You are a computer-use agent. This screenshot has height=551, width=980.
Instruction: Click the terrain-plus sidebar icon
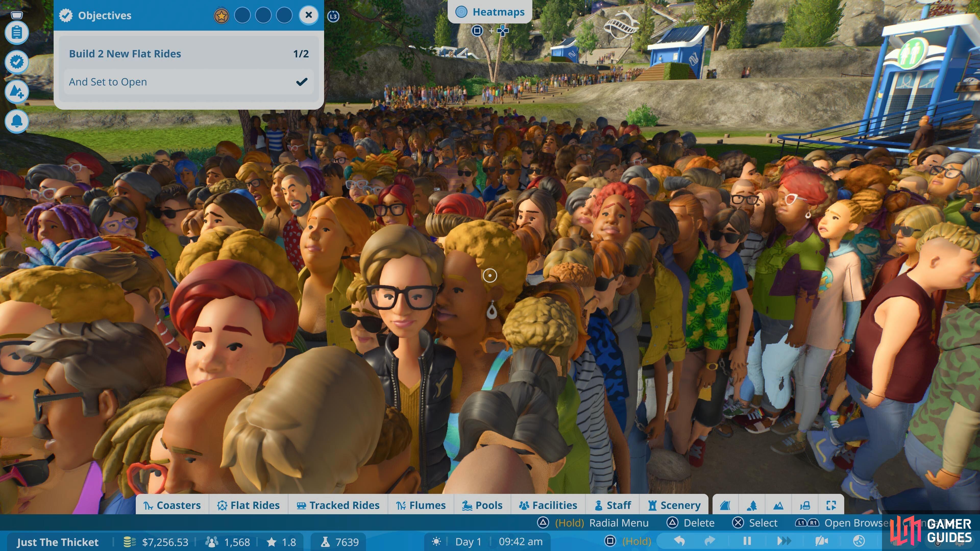[16, 91]
